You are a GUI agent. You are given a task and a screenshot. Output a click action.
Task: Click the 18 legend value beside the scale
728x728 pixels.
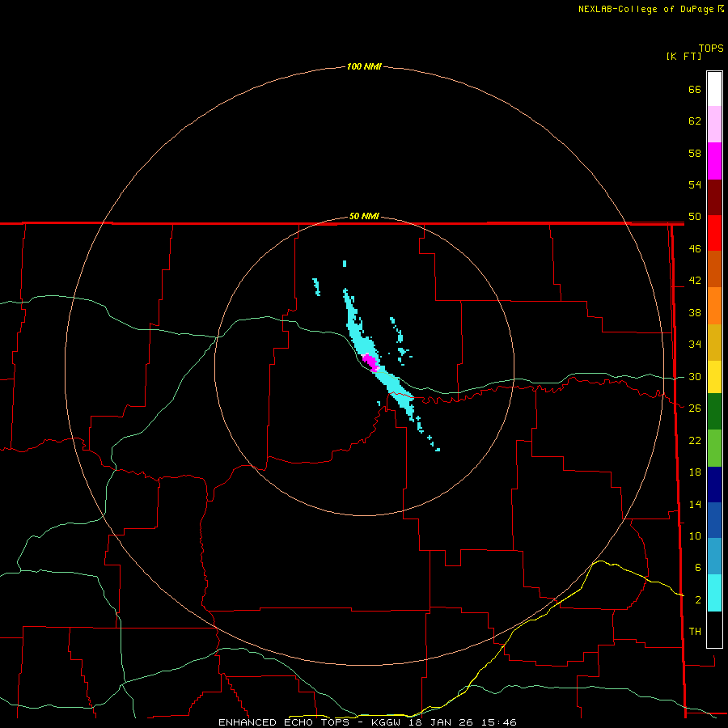point(695,472)
